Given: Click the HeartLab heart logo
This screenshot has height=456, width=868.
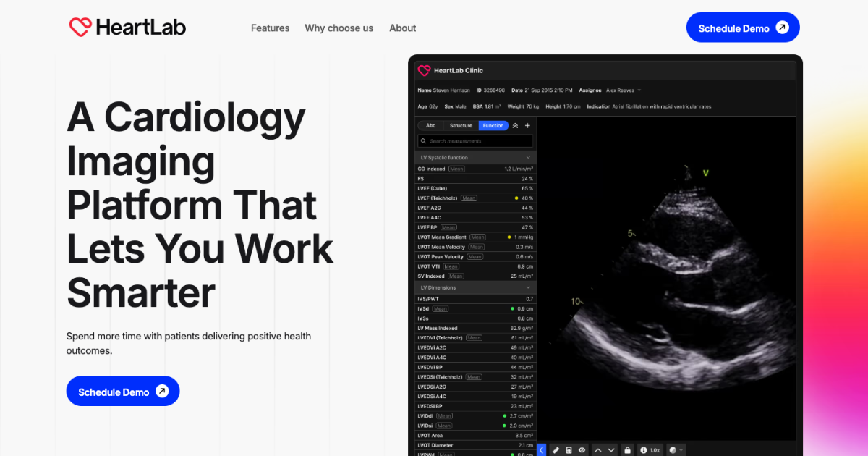Looking at the screenshot, I should [x=80, y=26].
